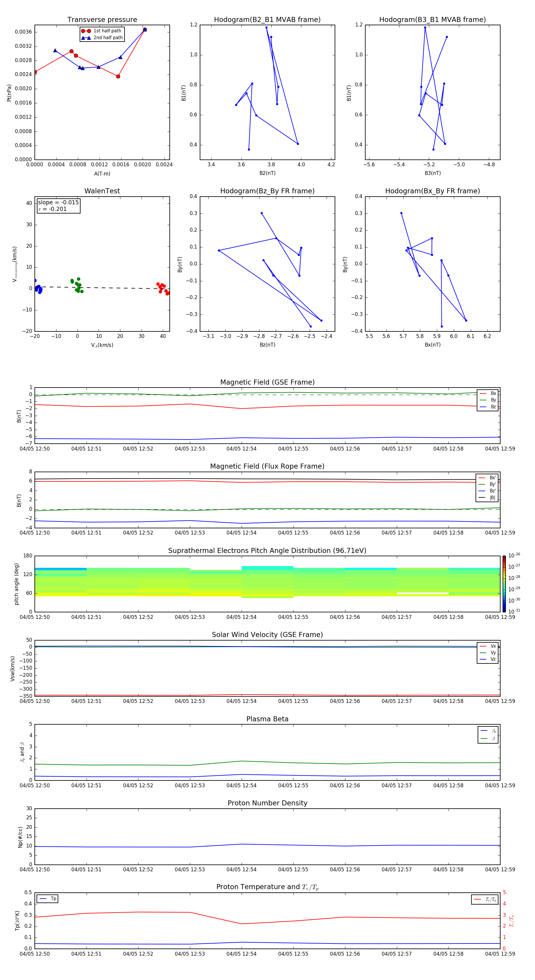Select the Bx' entry in Flux Rope legend

487,478
